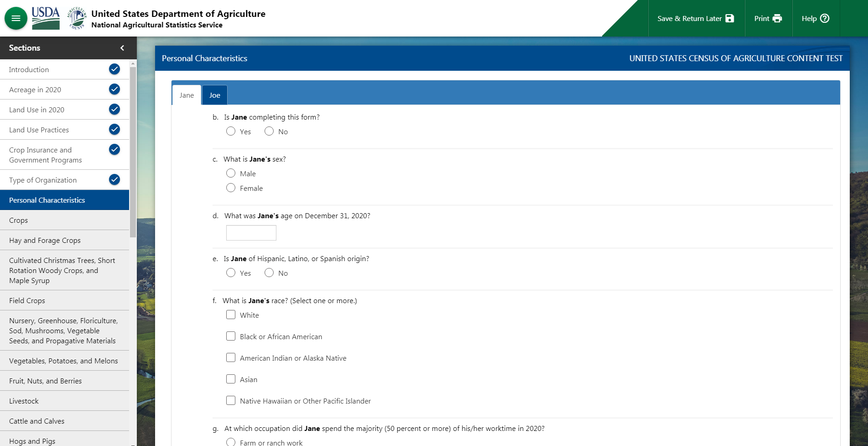
Task: Open Vegetables, Potatoes, and Melons section
Action: [x=64, y=361]
